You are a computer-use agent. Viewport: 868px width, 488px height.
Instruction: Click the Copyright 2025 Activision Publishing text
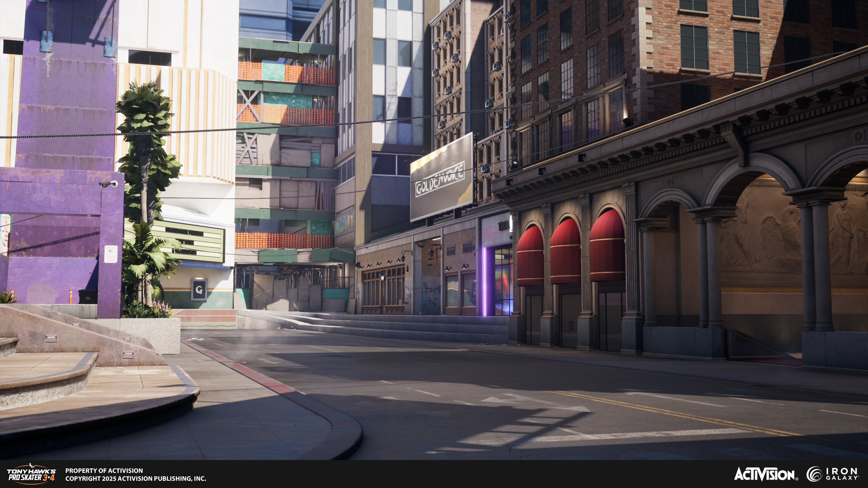135,479
